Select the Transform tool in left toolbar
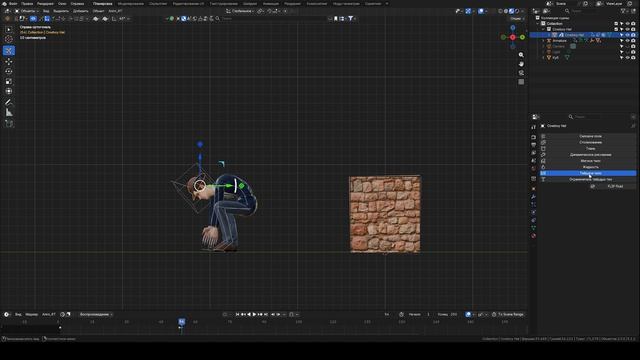The height and width of the screenshot is (360, 640). coord(9,91)
